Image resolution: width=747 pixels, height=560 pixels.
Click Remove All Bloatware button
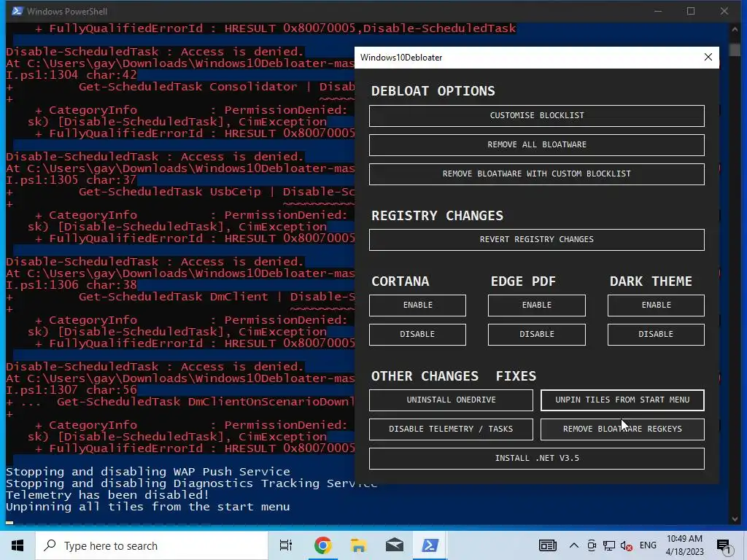(536, 145)
